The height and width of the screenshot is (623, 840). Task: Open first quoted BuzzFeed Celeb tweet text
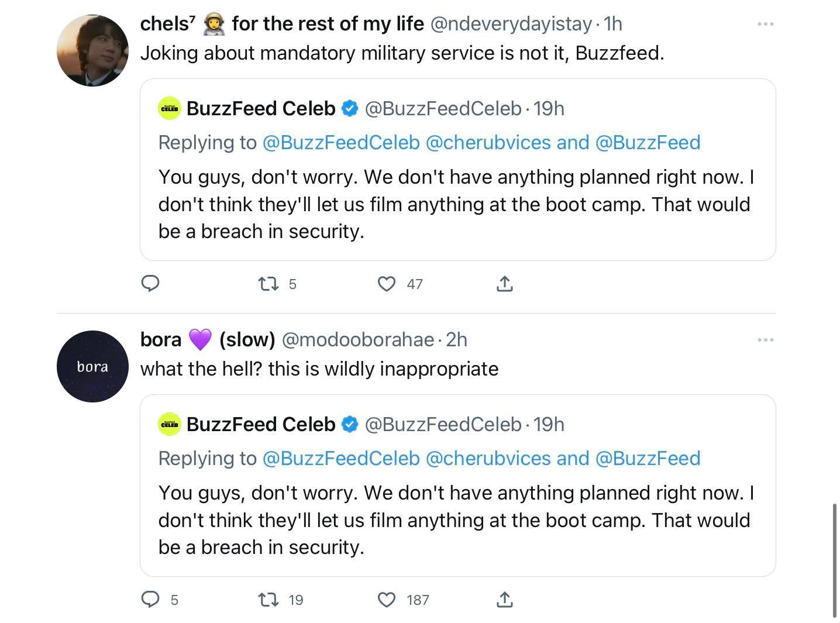pyautogui.click(x=455, y=204)
